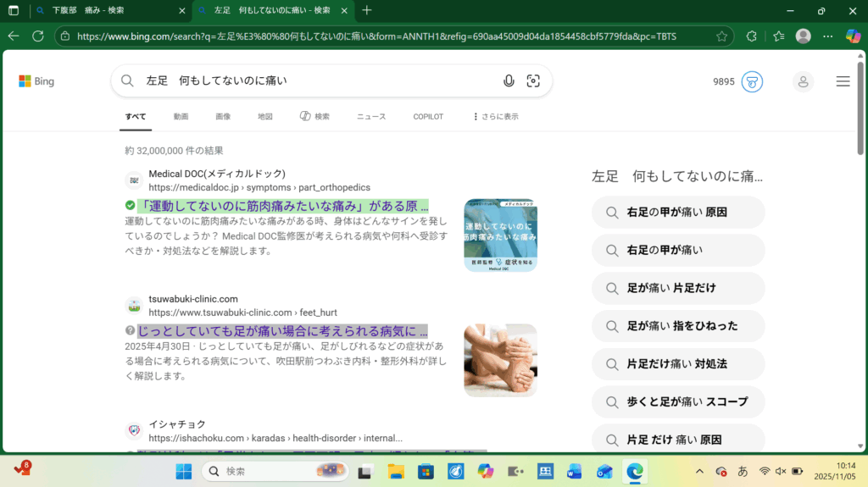Select the ニュース news tab

[370, 117]
